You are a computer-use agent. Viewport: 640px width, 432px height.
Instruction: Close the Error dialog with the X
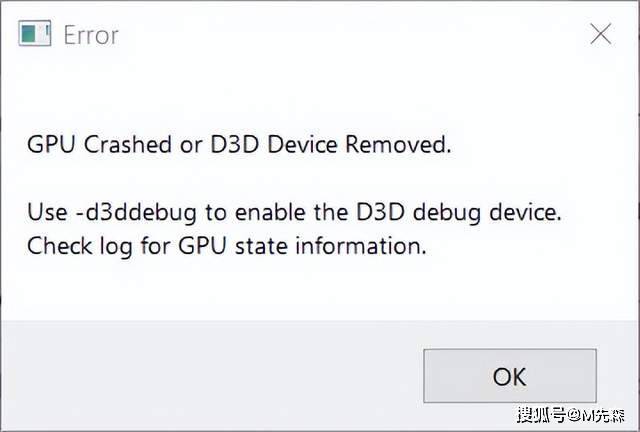[600, 34]
